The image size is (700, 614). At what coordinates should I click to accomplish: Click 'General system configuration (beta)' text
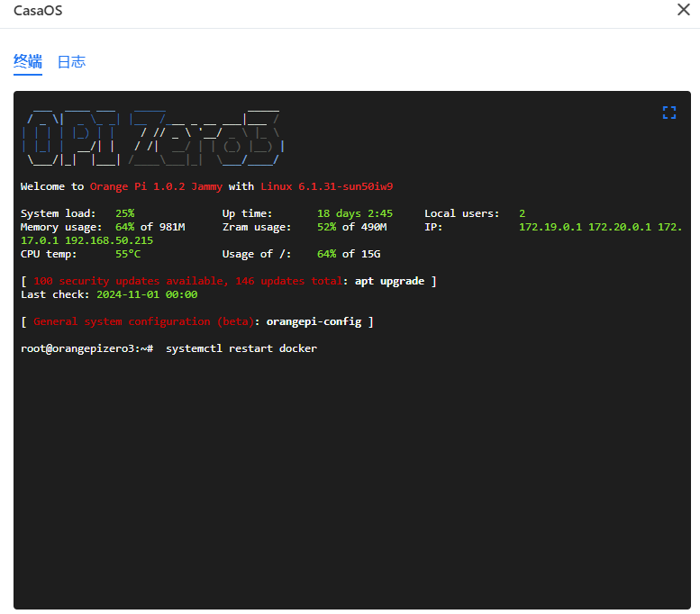[143, 321]
